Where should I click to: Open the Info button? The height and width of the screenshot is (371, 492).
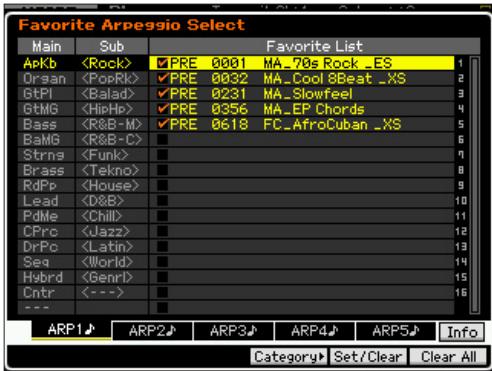[462, 332]
